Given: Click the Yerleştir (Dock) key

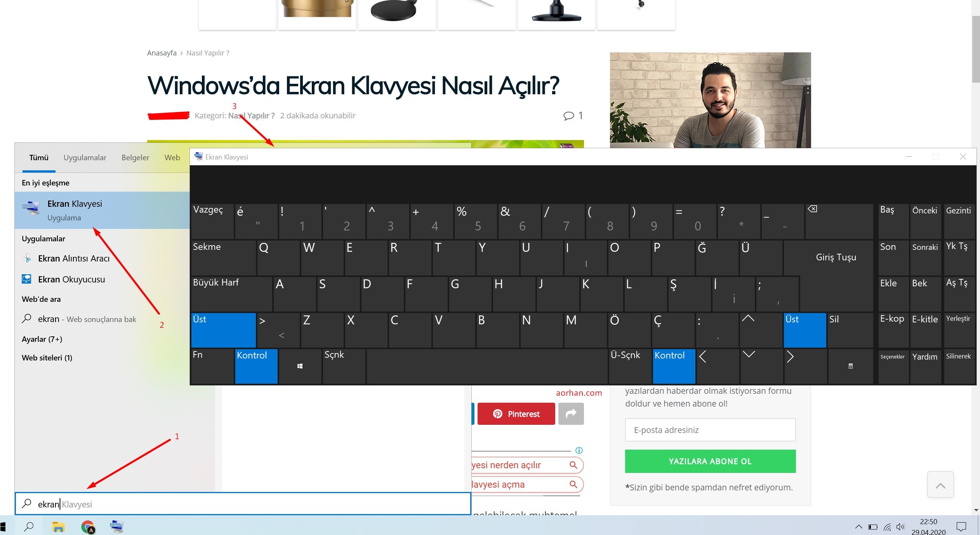Looking at the screenshot, I should pos(959,330).
